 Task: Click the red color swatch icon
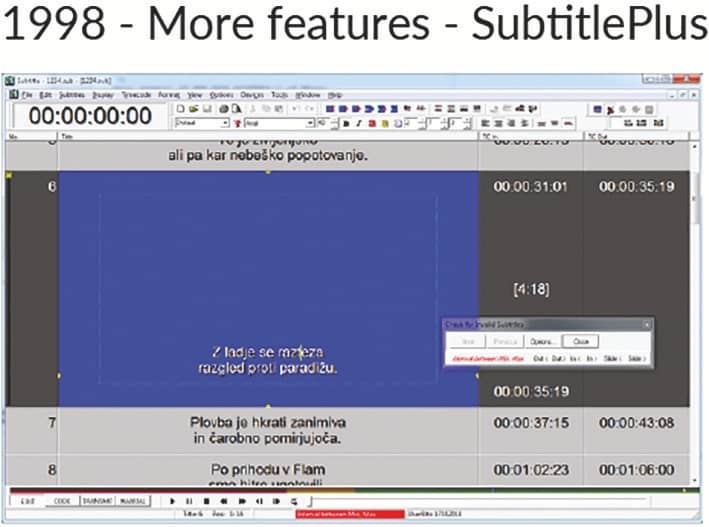[x=372, y=123]
